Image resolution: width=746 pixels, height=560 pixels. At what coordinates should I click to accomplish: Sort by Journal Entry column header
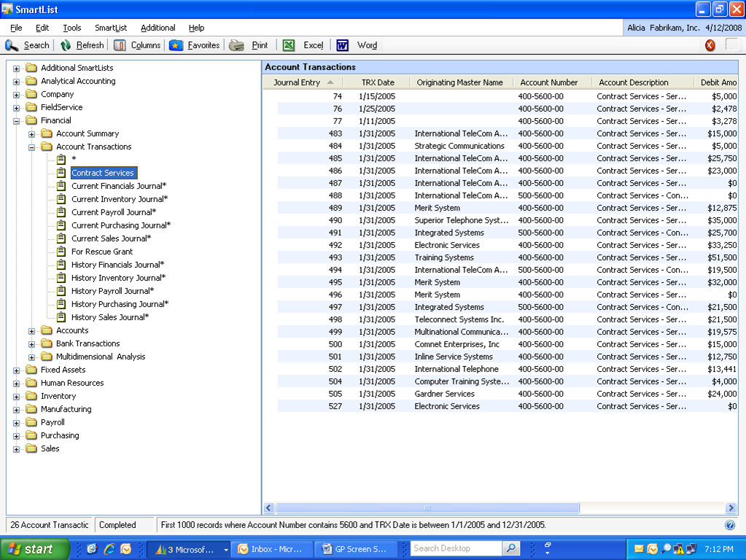click(x=303, y=82)
